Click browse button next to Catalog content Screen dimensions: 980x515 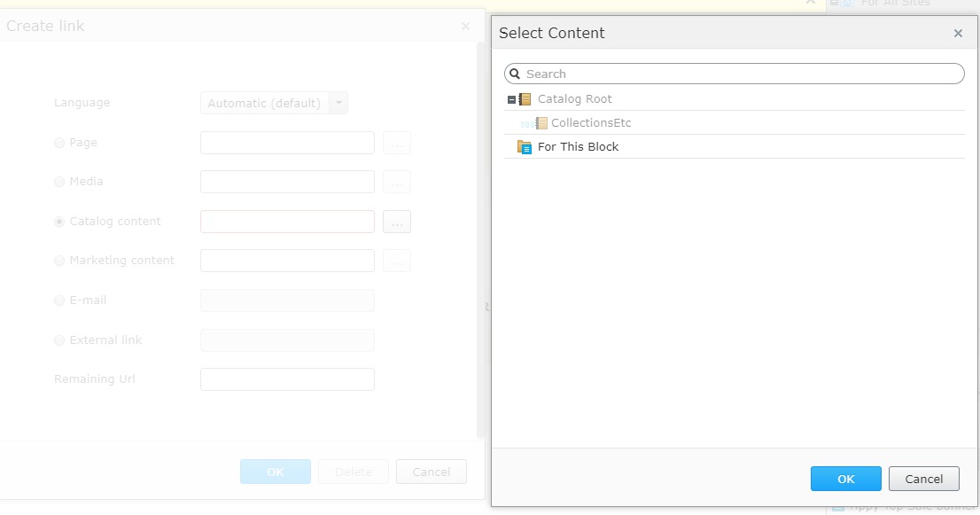tap(397, 222)
